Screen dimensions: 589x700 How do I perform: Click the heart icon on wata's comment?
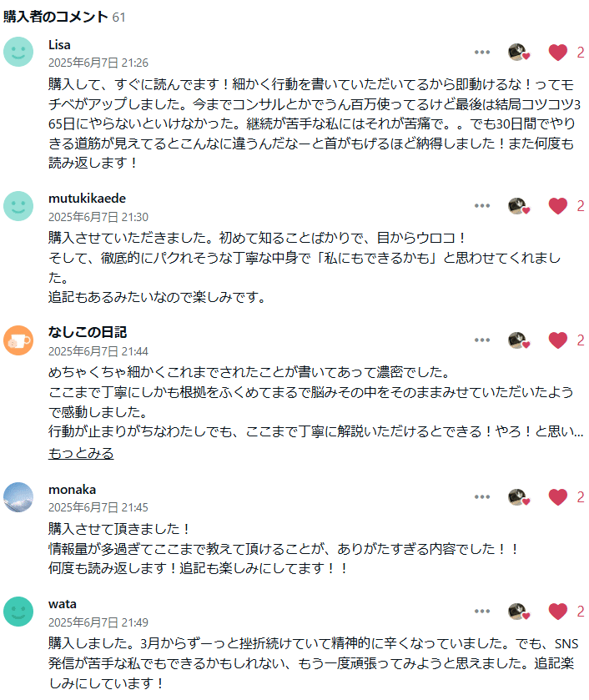pos(557,611)
